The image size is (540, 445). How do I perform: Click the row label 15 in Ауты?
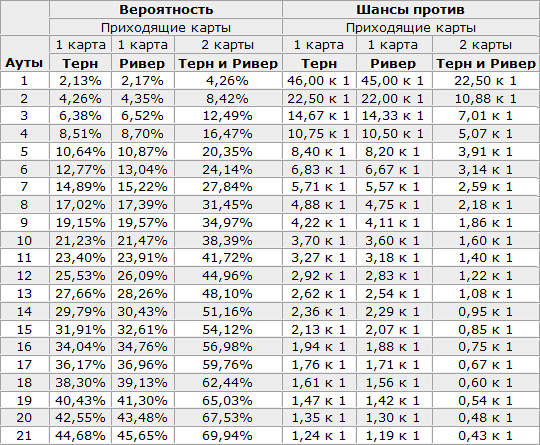point(24,329)
